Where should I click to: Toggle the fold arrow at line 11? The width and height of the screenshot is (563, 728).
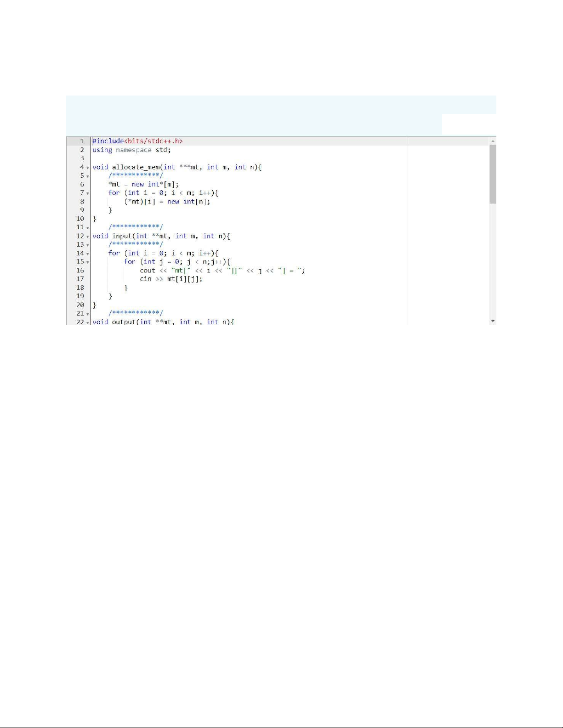click(87, 228)
